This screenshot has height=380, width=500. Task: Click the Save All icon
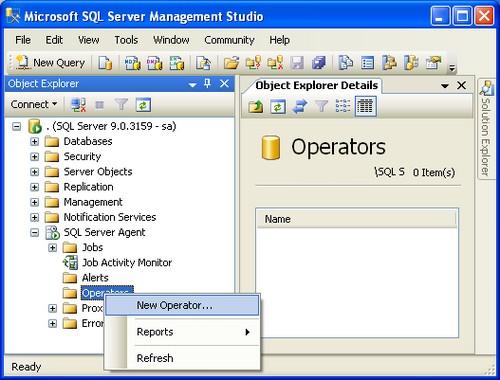319,63
